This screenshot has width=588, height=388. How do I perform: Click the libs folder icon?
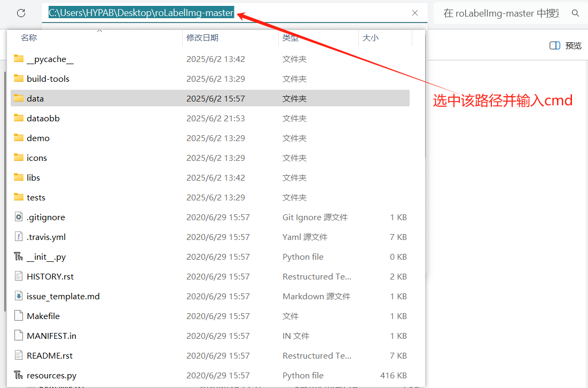point(18,177)
